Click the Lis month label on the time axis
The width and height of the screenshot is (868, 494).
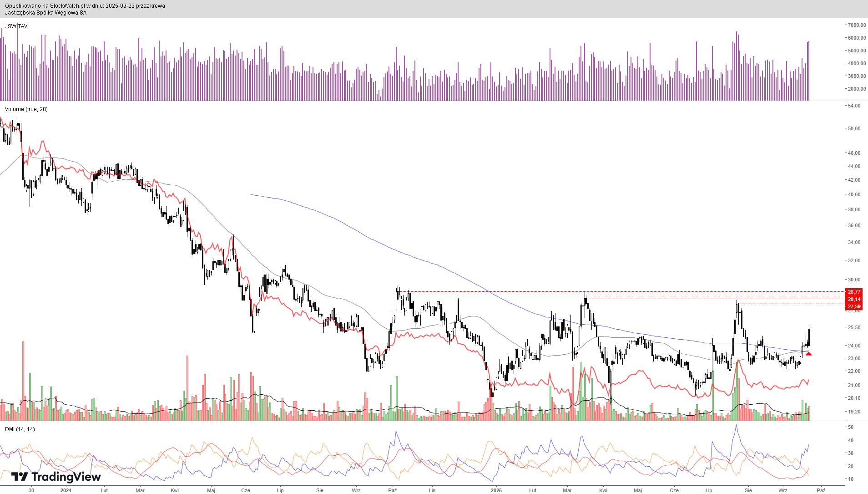click(432, 490)
